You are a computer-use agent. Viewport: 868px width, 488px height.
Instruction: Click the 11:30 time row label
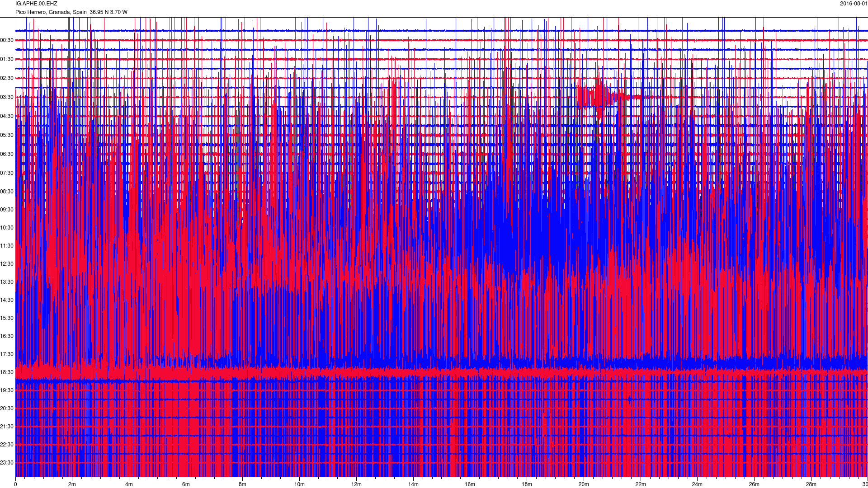pyautogui.click(x=7, y=246)
